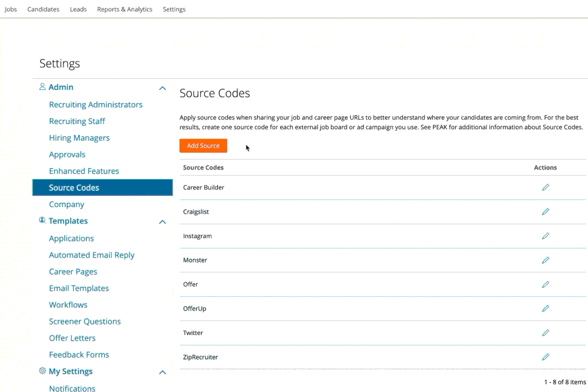Edit the OfferUp source code

[x=545, y=308]
